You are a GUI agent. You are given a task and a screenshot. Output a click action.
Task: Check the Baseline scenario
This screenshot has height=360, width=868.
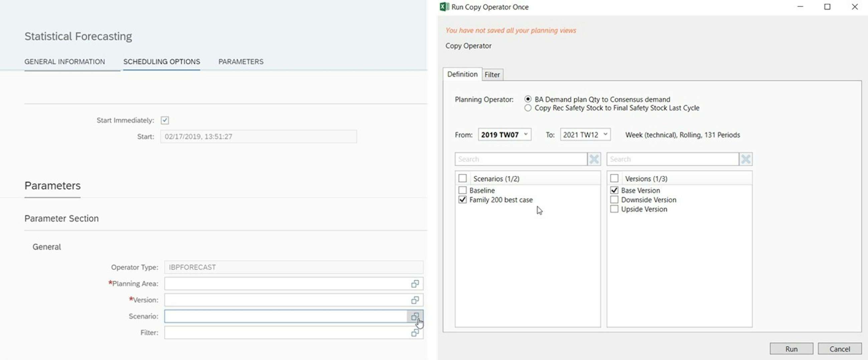point(462,190)
